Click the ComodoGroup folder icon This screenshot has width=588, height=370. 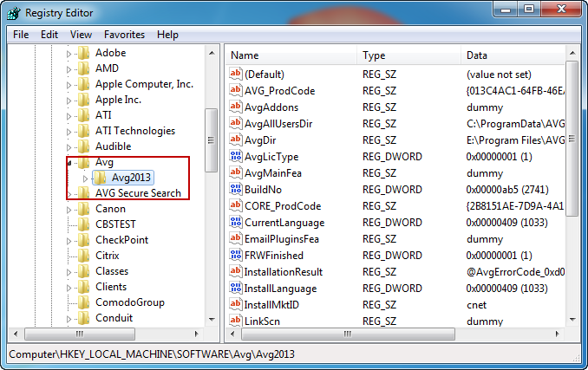[83, 302]
